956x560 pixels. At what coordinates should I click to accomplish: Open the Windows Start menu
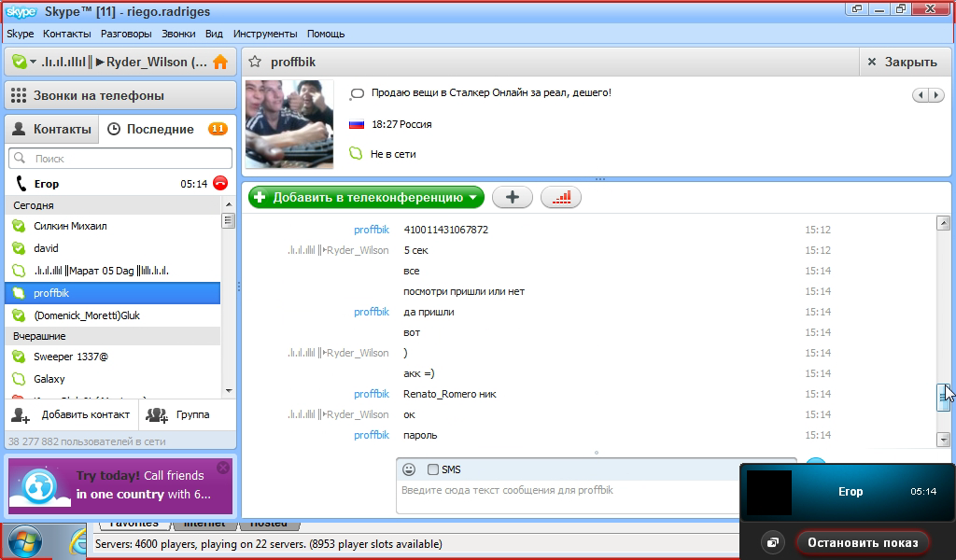pyautogui.click(x=24, y=541)
